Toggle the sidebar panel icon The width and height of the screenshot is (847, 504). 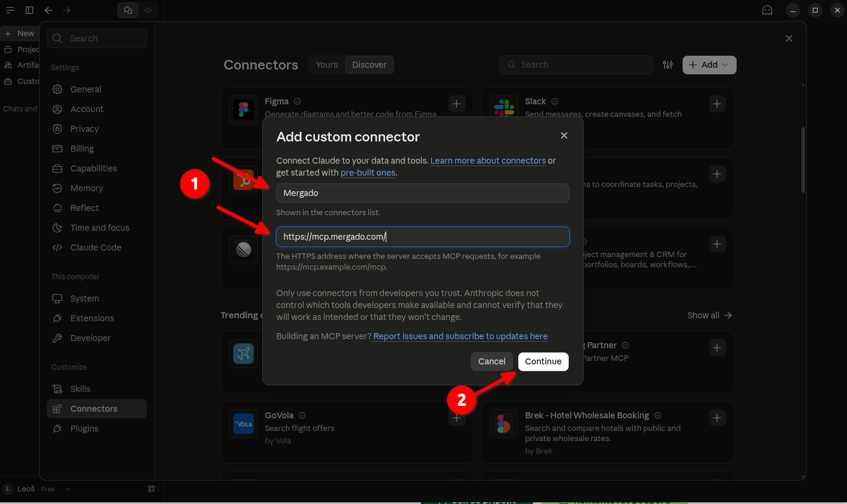[x=29, y=10]
